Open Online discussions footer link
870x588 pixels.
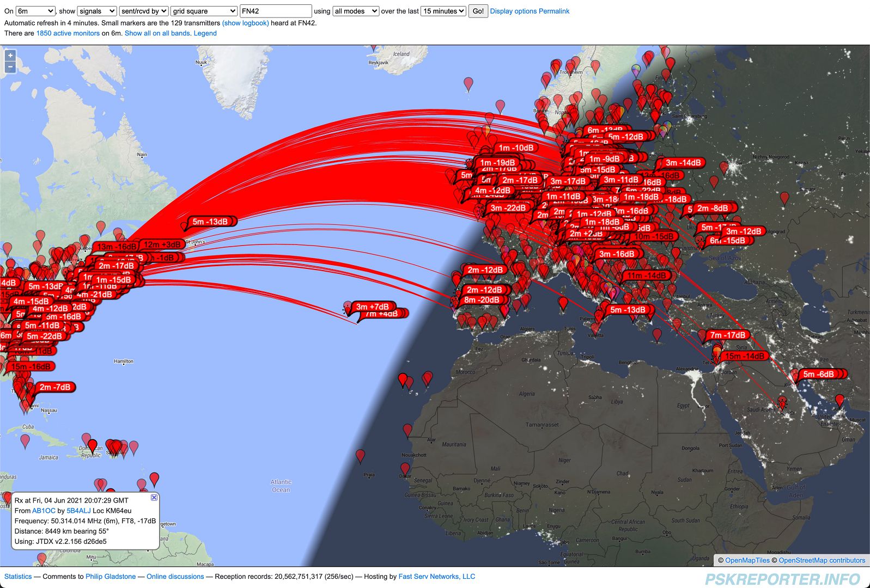[175, 577]
